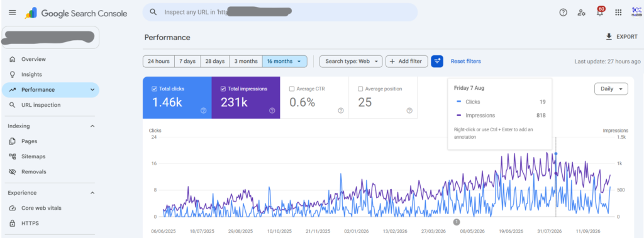Click the annotation marker numbered 1 on timeline
Image resolution: width=644 pixels, height=238 pixels.
(x=457, y=222)
